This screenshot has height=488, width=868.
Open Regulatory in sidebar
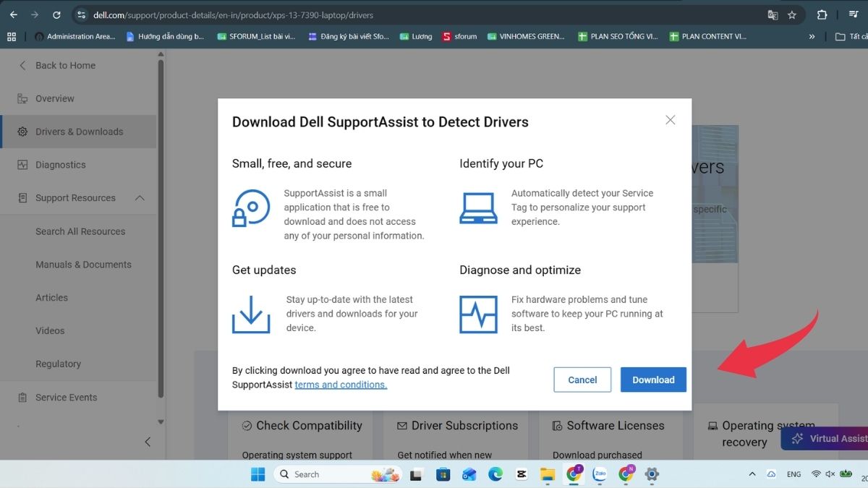click(x=58, y=364)
